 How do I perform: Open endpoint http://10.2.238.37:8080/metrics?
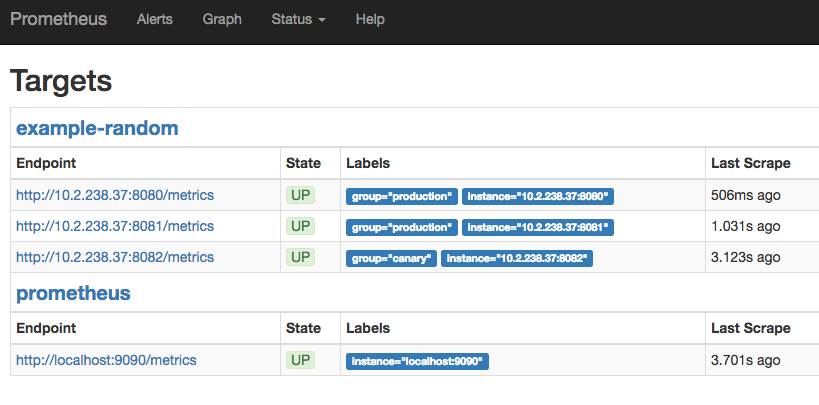point(115,195)
